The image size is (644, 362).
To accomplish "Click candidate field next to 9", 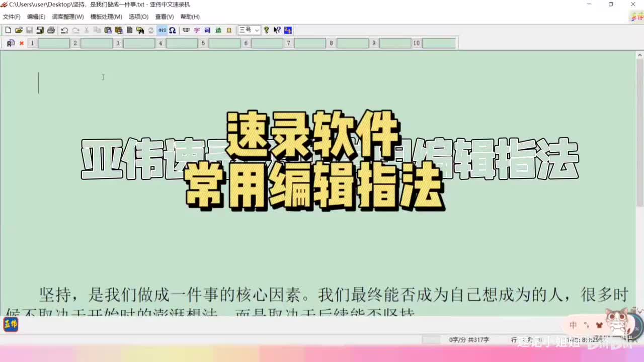I will coord(395,43).
